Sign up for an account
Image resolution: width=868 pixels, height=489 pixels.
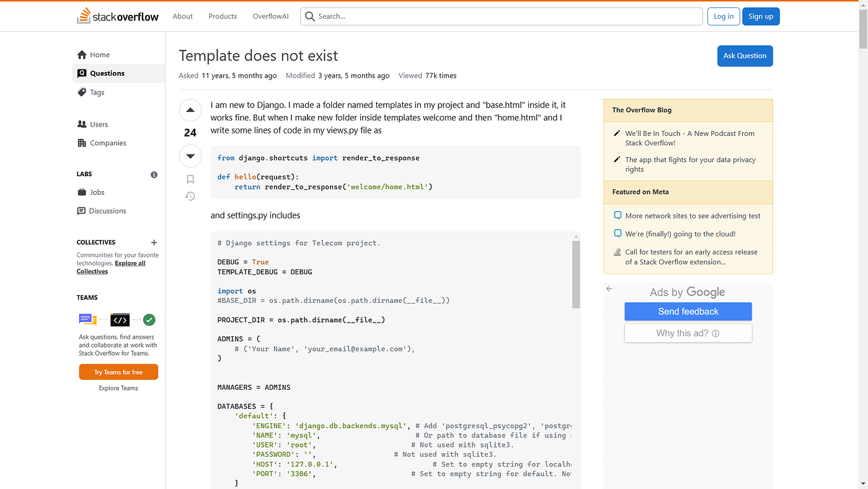(x=761, y=16)
